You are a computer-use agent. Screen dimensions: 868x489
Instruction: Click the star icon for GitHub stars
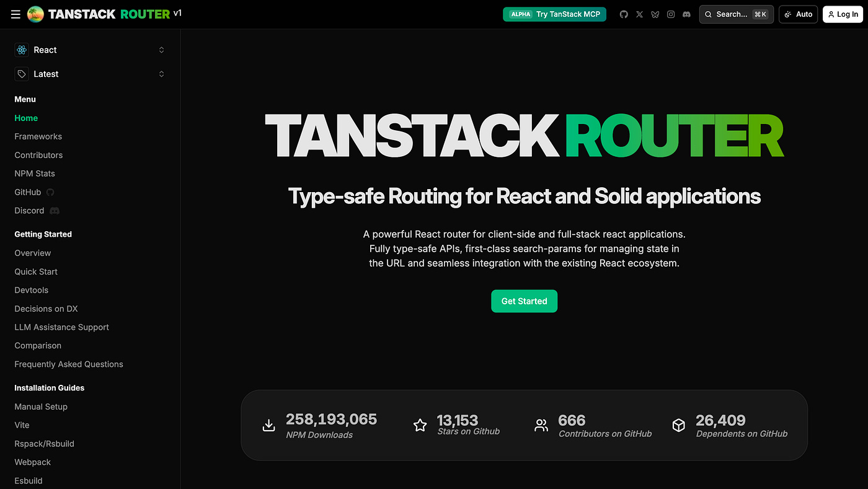[x=420, y=425]
